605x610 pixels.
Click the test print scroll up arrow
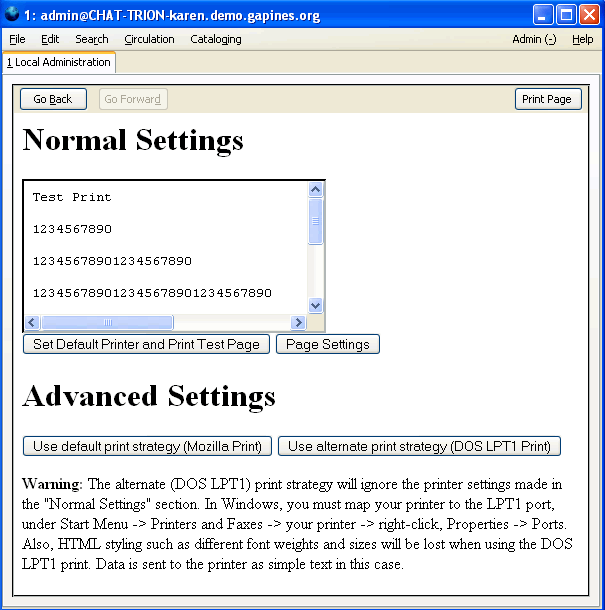click(316, 190)
